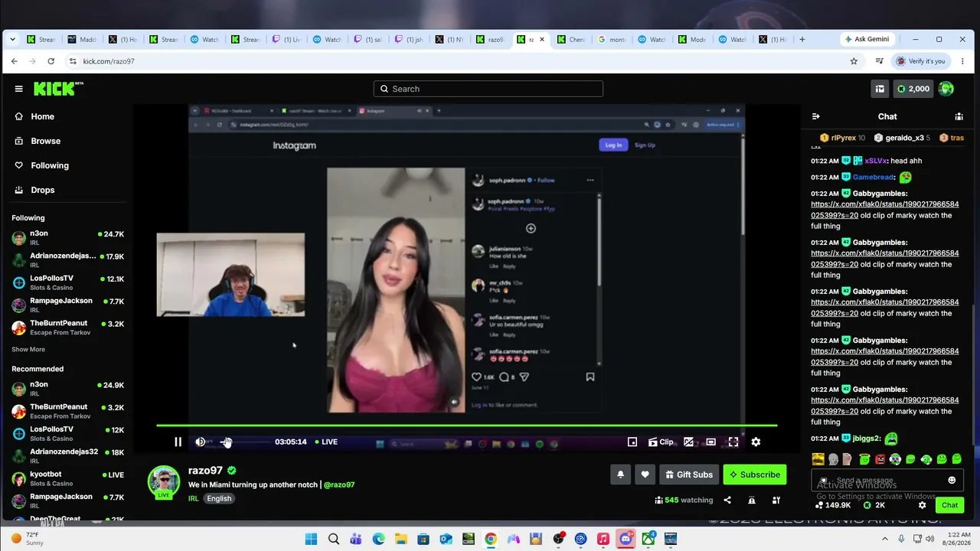Open player settings gear
The image size is (980, 551).
point(756,442)
